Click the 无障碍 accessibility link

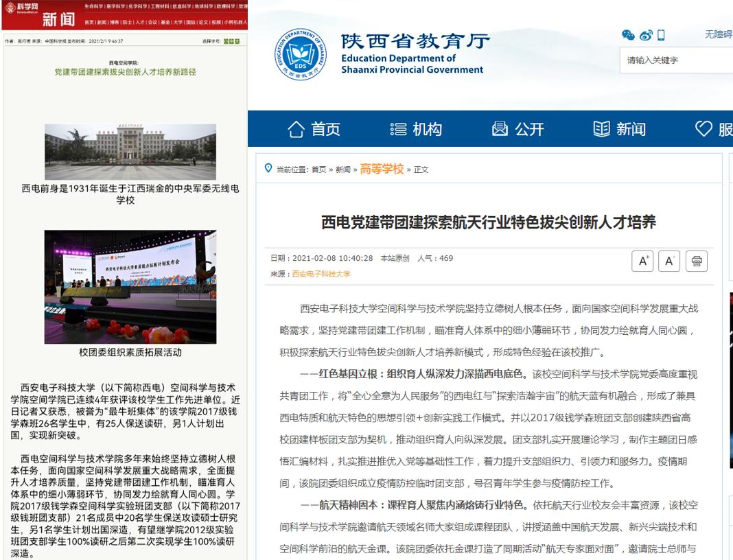click(x=718, y=35)
